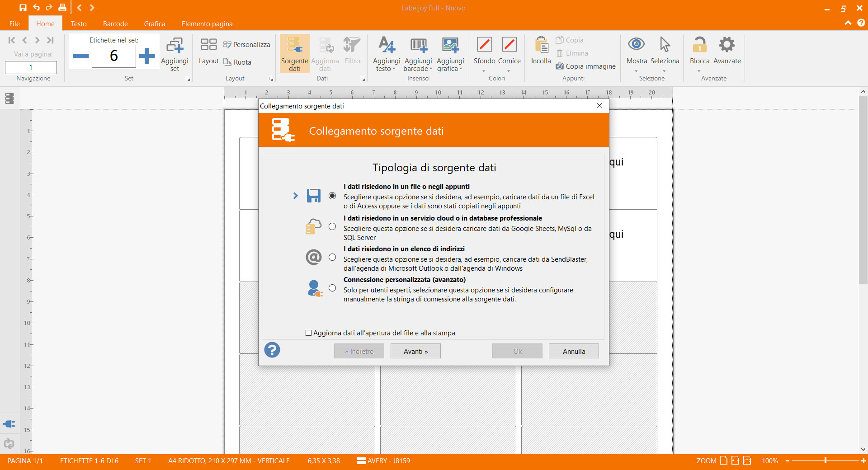
Task: Expand Sfondo color dropdown arrow
Action: coord(484,71)
